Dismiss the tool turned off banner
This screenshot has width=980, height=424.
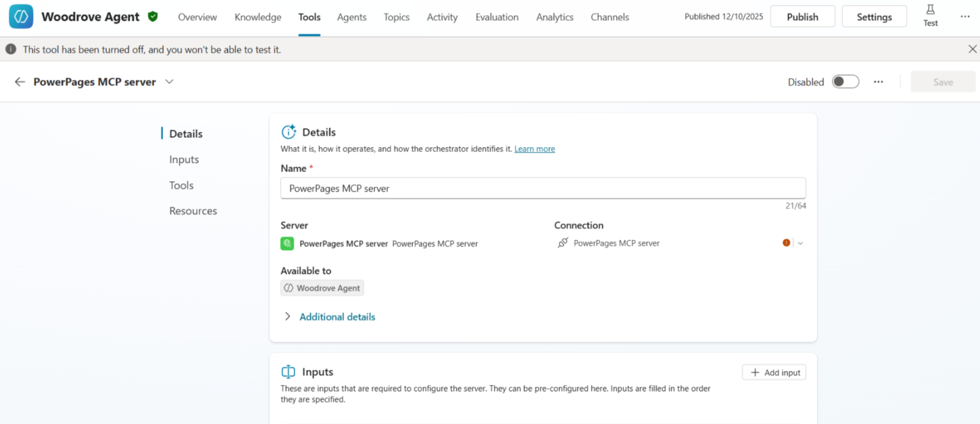(x=972, y=49)
